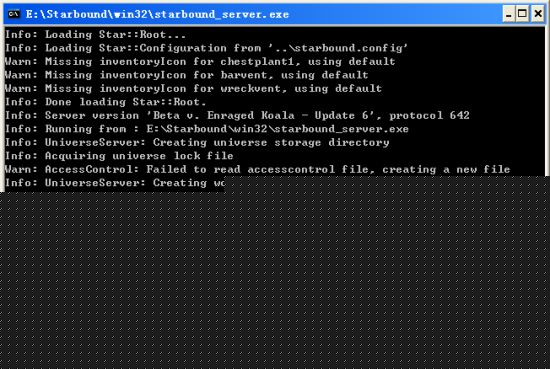Image resolution: width=550 pixels, height=369 pixels.
Task: Click the 'Done loading Star::Root.' line
Action: coord(106,102)
